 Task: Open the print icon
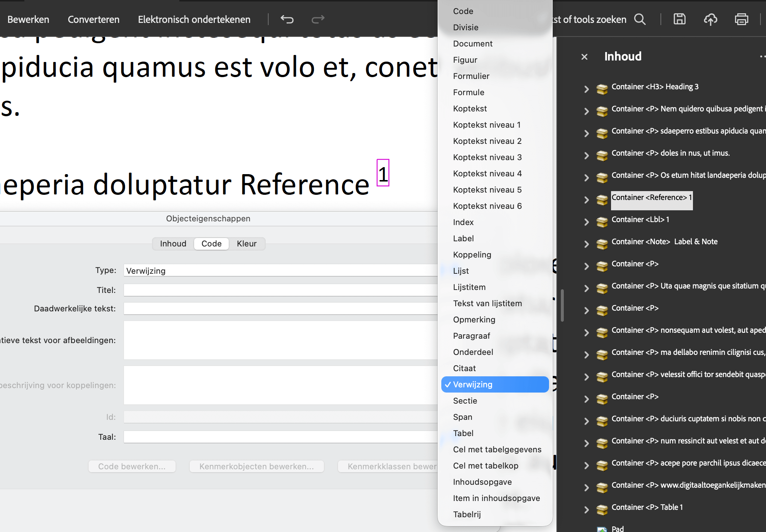click(x=741, y=19)
